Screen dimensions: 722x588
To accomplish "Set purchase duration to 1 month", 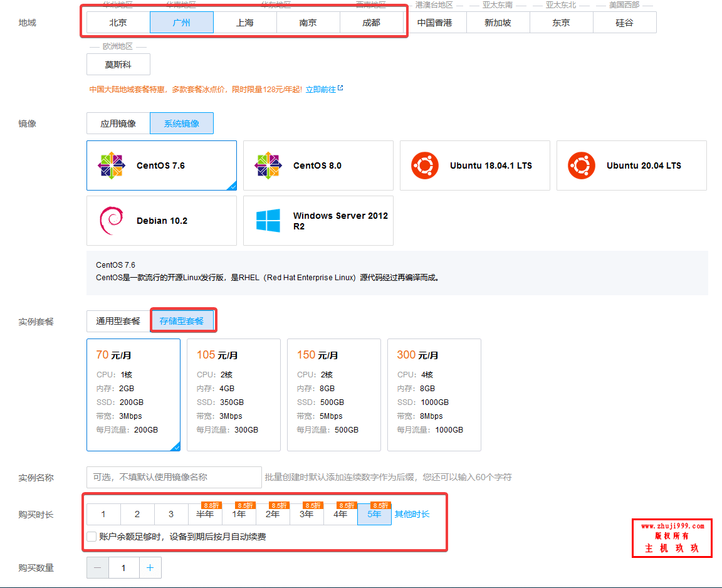I will click(103, 514).
